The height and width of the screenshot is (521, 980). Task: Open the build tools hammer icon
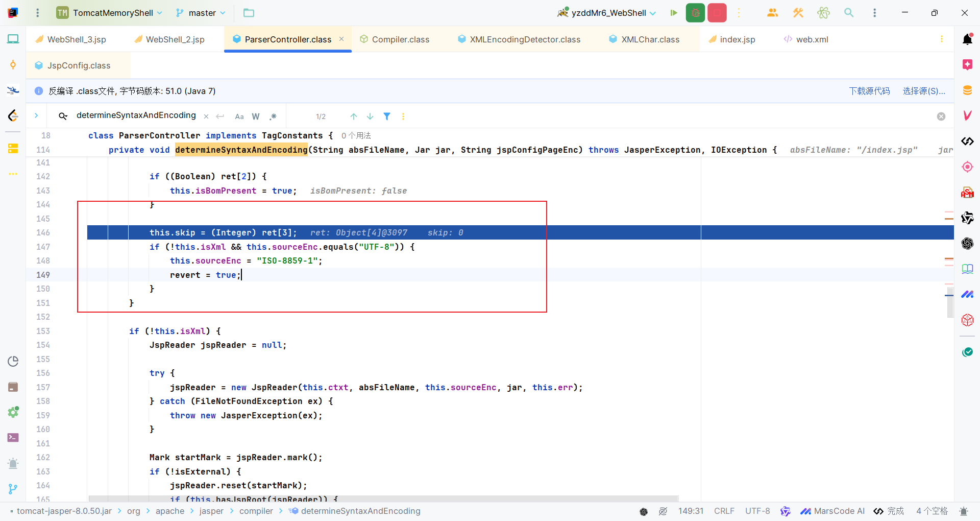point(798,13)
